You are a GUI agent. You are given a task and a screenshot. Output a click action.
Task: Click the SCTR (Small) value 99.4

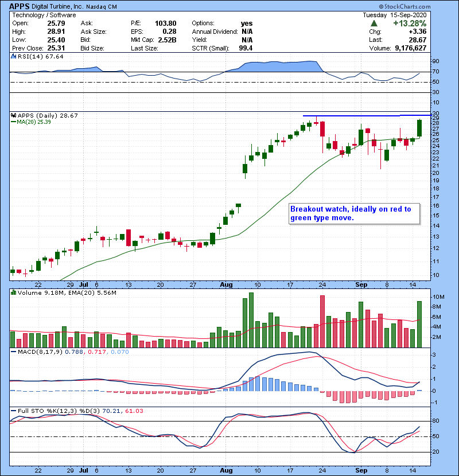tap(246, 48)
